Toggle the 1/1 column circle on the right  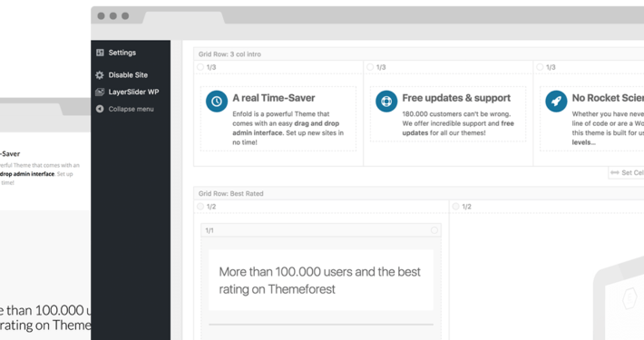click(x=434, y=230)
